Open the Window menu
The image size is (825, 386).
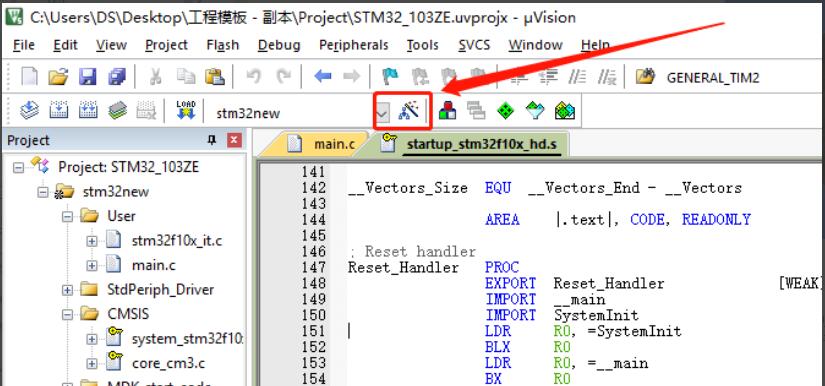pyautogui.click(x=535, y=45)
